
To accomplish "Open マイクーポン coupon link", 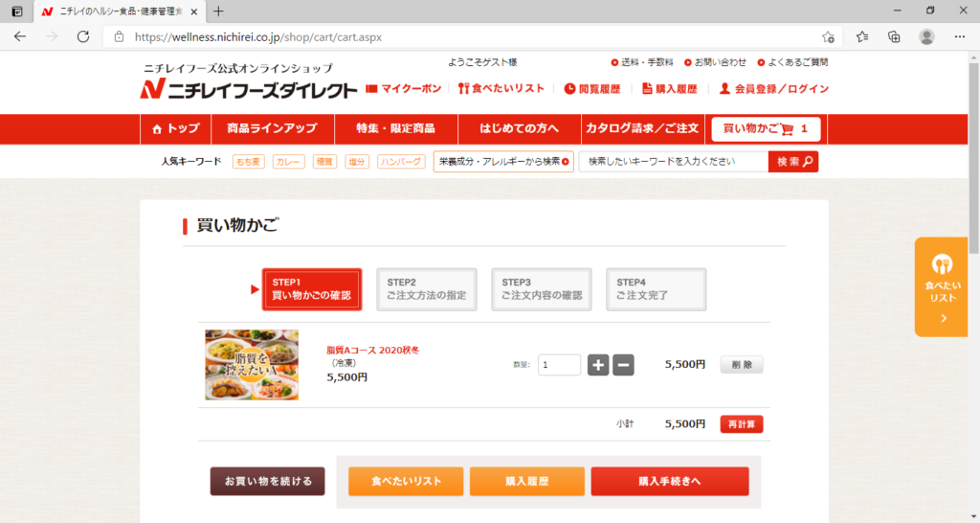I will tap(403, 89).
